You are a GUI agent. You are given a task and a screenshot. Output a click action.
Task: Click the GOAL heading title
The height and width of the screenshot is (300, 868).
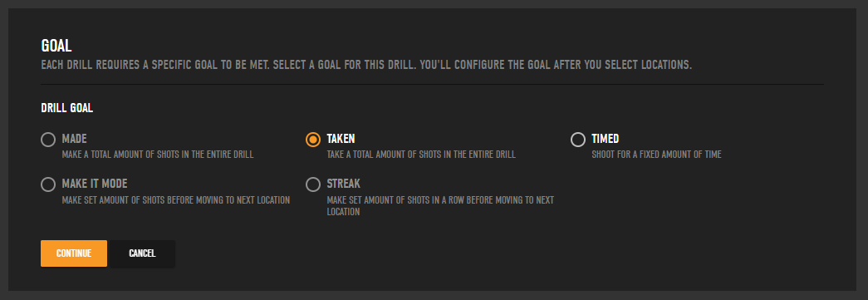pyautogui.click(x=56, y=46)
